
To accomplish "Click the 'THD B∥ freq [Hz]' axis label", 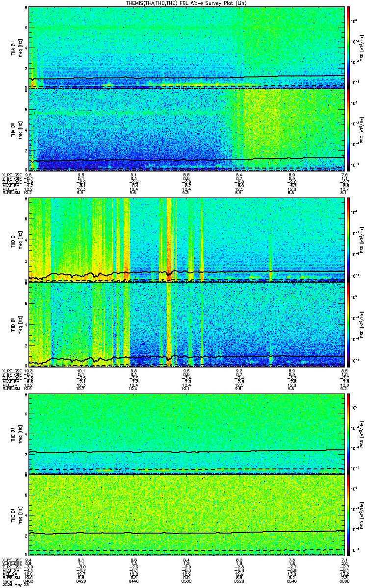I will click(16, 324).
